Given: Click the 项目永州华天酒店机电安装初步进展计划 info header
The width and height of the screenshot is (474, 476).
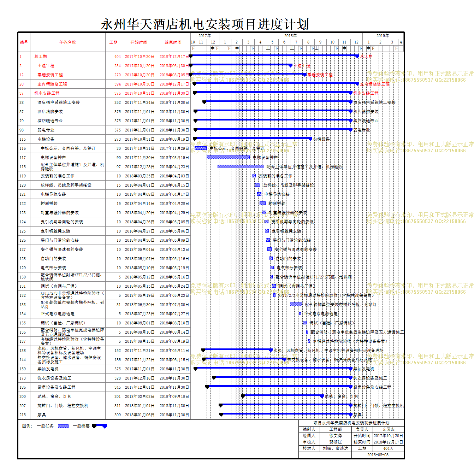Looking at the screenshot, I should point(351,423).
